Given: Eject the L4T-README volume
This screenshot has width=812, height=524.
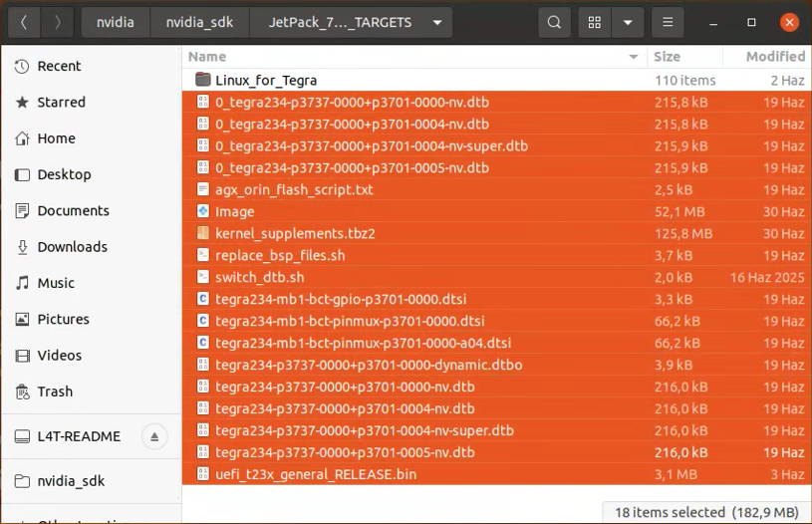Looking at the screenshot, I should click(x=154, y=437).
